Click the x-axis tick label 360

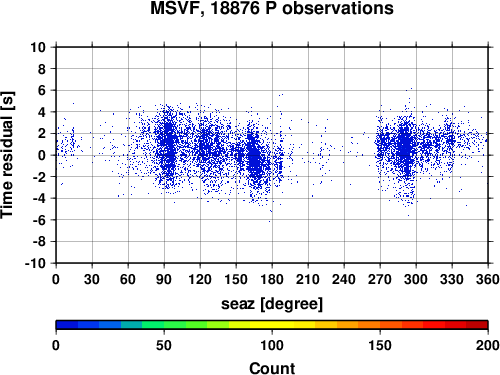point(488,279)
